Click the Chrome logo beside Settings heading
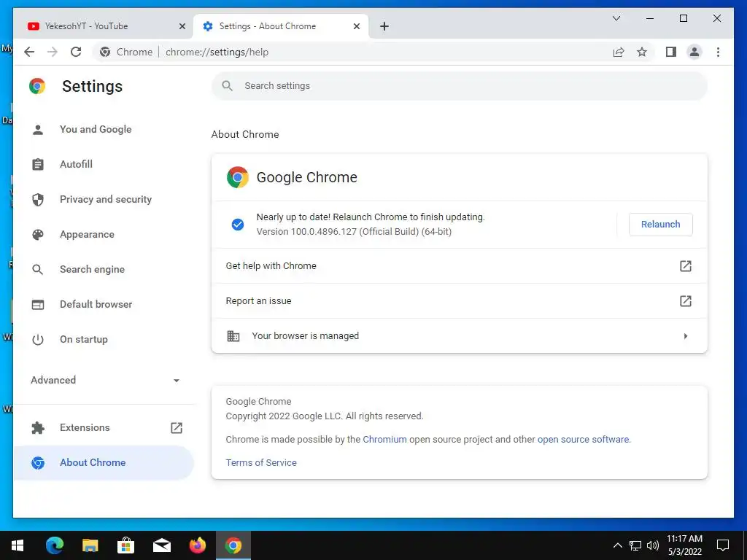This screenshot has height=560, width=747. click(37, 86)
